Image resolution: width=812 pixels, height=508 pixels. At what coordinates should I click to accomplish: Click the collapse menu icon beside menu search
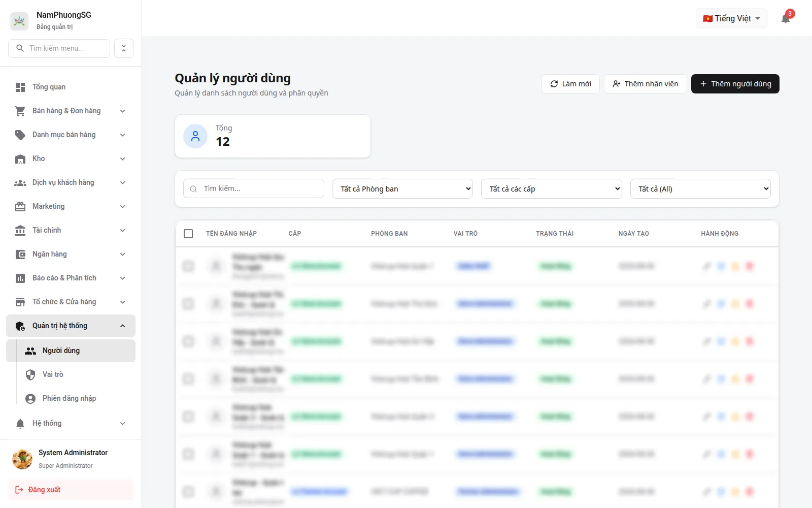tap(124, 48)
